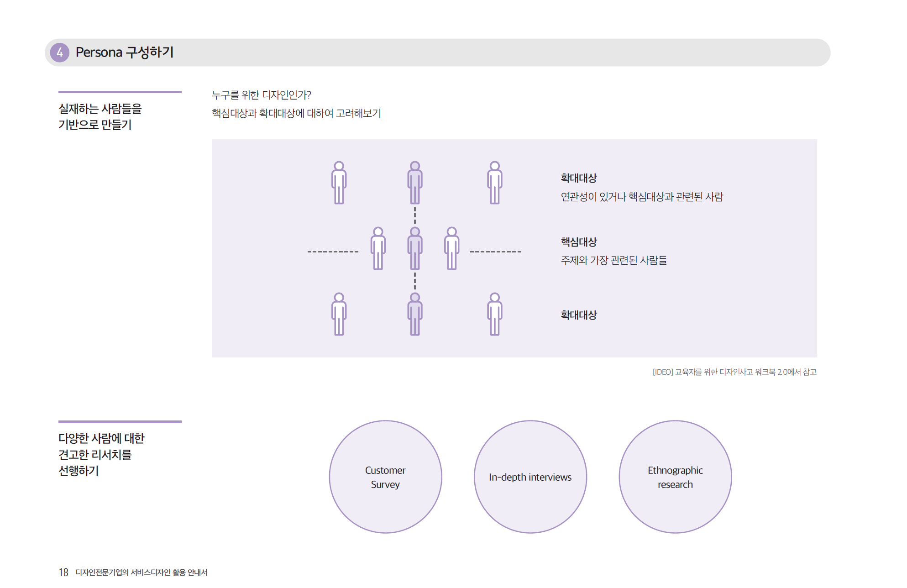The image size is (907, 588).
Task: Click bottom-right person icon in diagram
Action: [494, 315]
